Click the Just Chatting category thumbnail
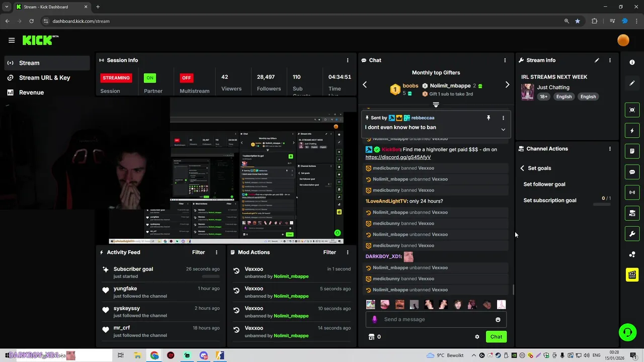Image resolution: width=644 pixels, height=362 pixels. coord(527,92)
